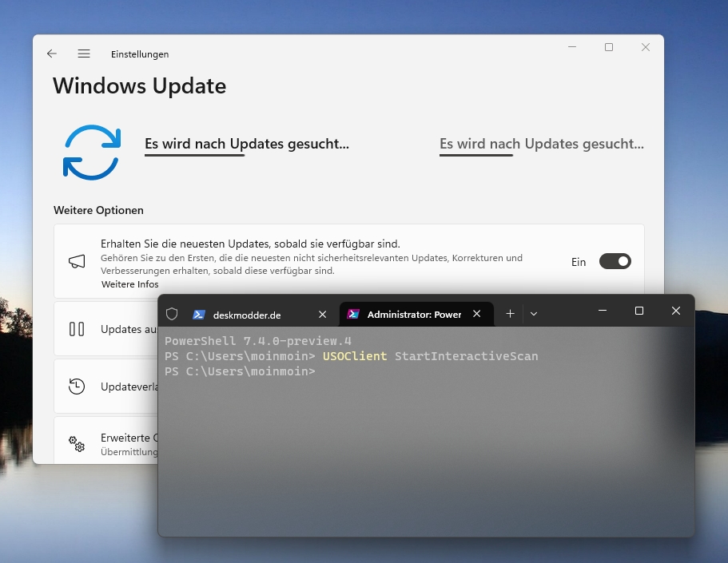The height and width of the screenshot is (563, 728).
Task: Go back with the Settings back arrow
Action: coord(51,54)
